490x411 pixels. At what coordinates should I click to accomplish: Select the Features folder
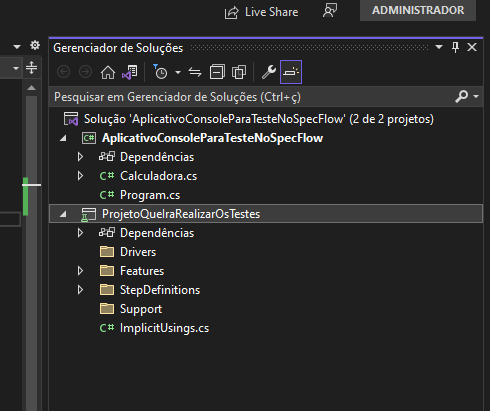pyautogui.click(x=142, y=271)
